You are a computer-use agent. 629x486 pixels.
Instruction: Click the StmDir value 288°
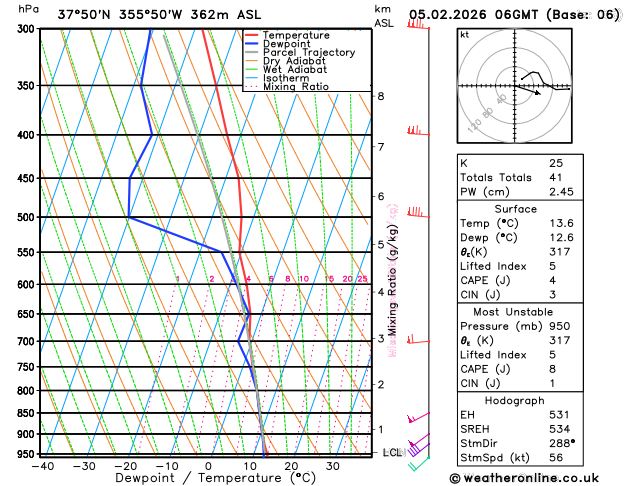click(562, 443)
